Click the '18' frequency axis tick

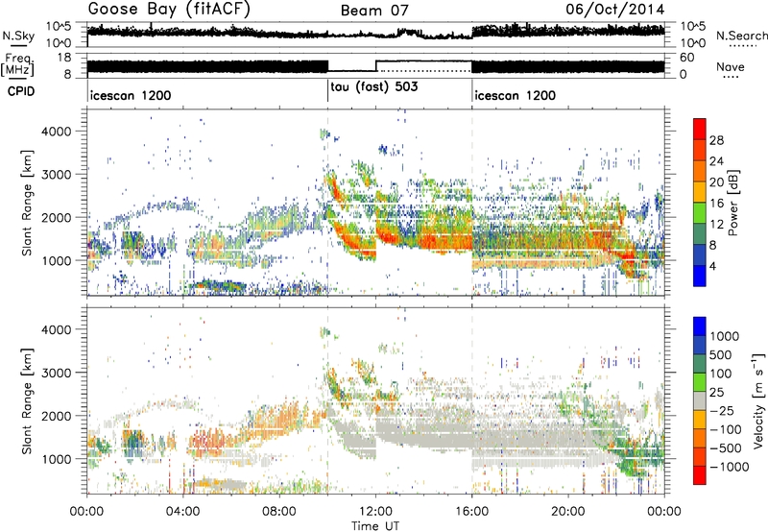pos(64,58)
